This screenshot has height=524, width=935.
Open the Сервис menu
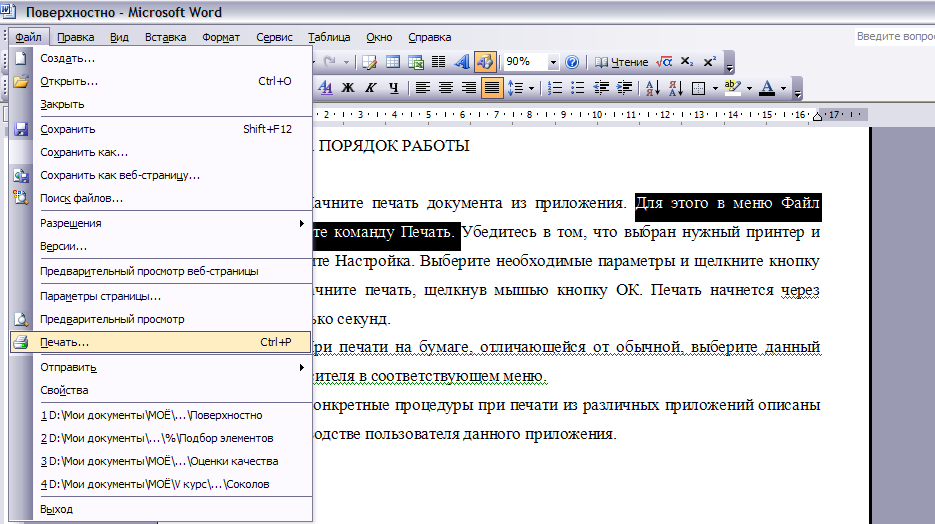tap(274, 37)
